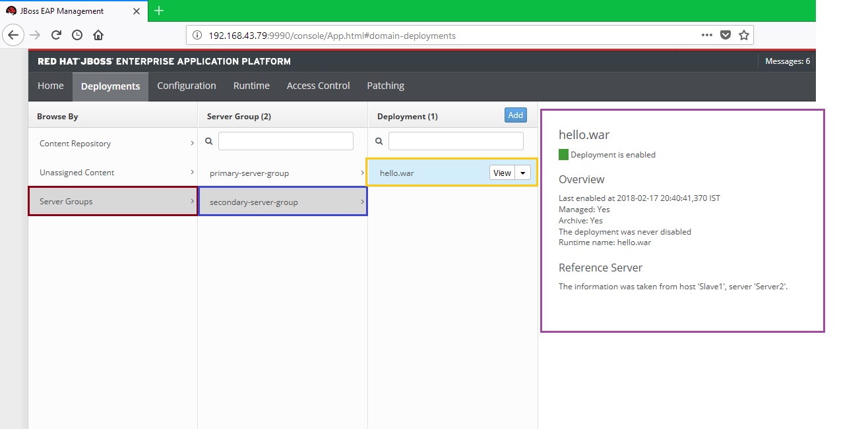Expand the Content Repository entry
Screen dimensions: 868x429
191,143
